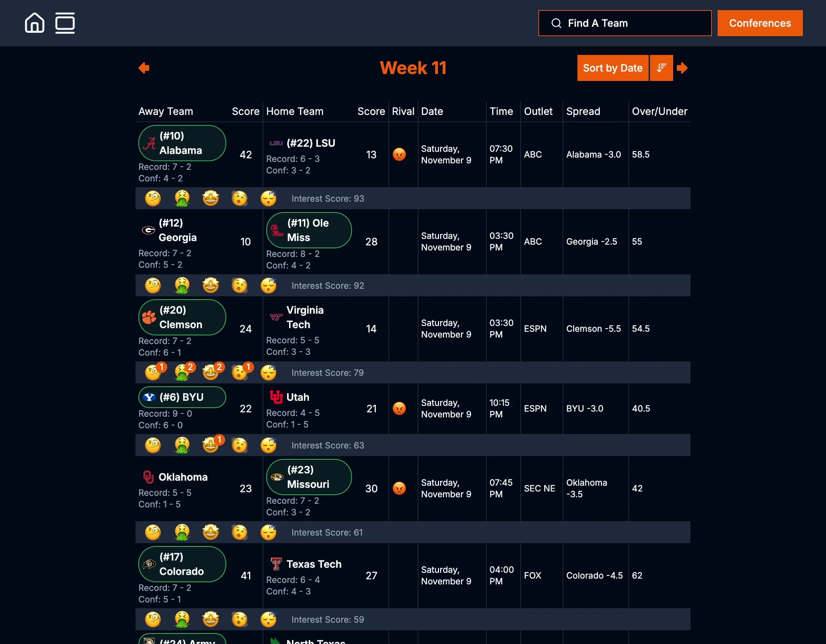The height and width of the screenshot is (644, 826).
Task: React with star-struck face on Georgia-Ole Miss game
Action: tap(211, 285)
